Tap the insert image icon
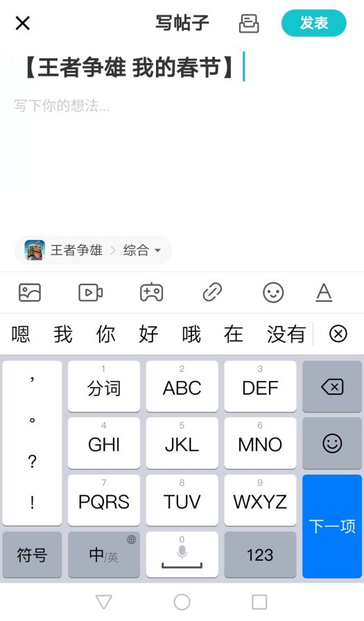364x621 pixels. (x=30, y=293)
